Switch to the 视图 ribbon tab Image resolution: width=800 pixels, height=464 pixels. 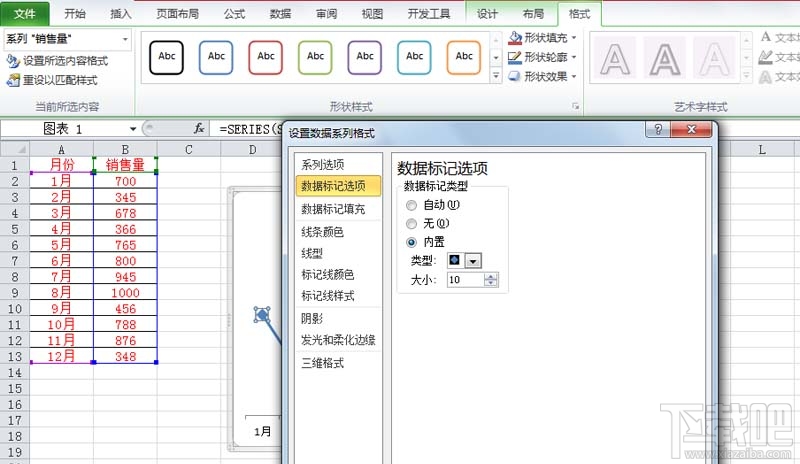[x=372, y=14]
